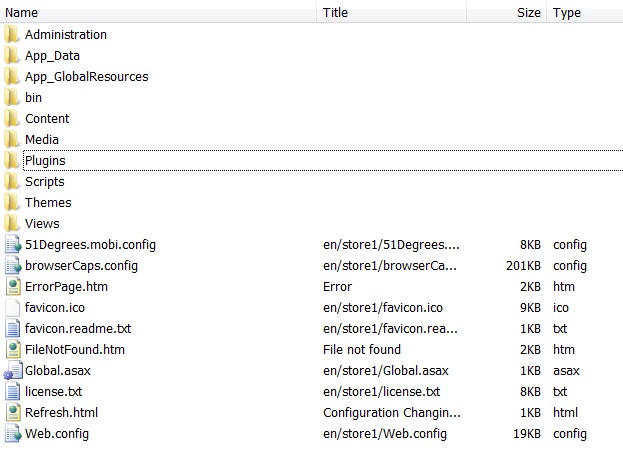Select the Web.config file icon
This screenshot has height=459, width=623.
pyautogui.click(x=13, y=434)
